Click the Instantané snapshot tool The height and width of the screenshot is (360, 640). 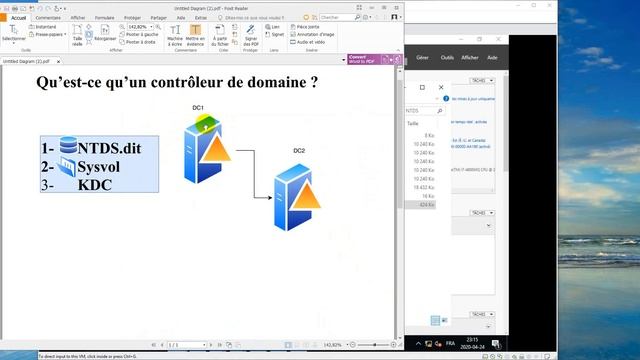point(42,27)
